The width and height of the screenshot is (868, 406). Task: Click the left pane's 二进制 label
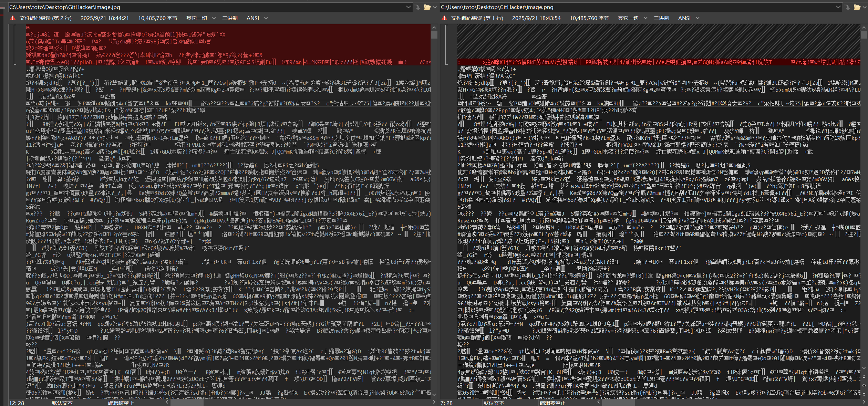coord(230,18)
